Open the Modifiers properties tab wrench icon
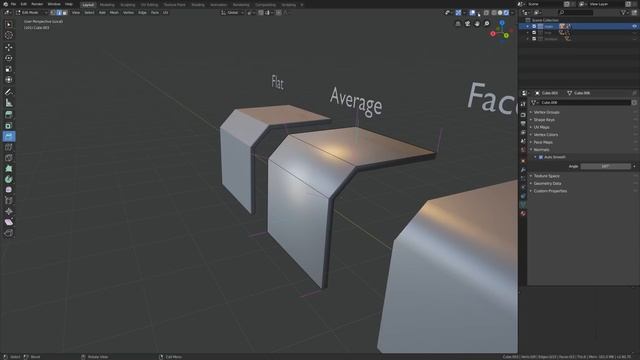 click(x=523, y=169)
